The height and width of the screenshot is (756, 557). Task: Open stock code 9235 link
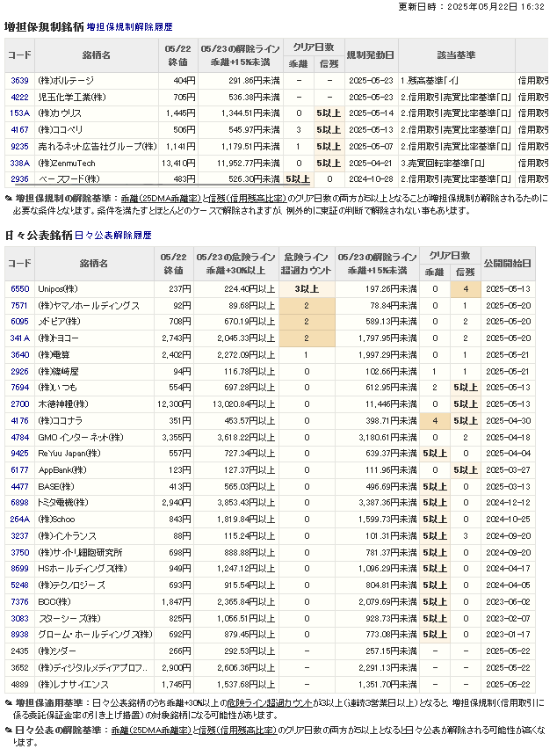click(x=19, y=146)
